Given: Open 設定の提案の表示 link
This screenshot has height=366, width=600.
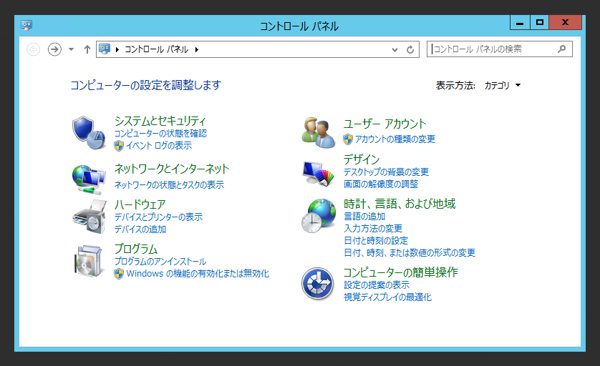Looking at the screenshot, I should coord(376,285).
